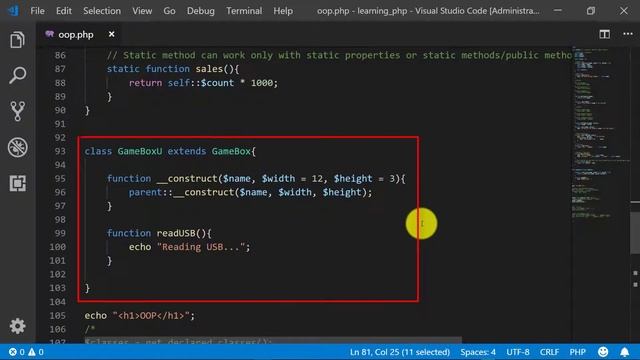Viewport: 640px width, 360px height.
Task: Open the Go menu
Action: pos(169,11)
